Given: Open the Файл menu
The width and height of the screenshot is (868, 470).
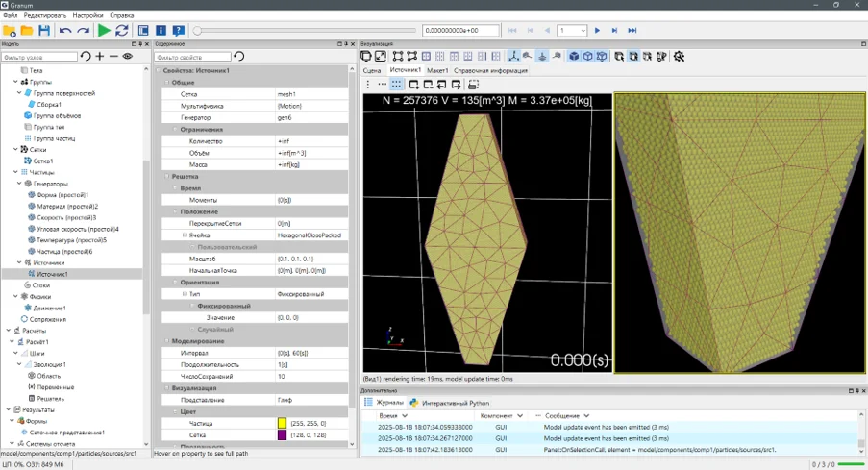Looking at the screenshot, I should point(10,15).
